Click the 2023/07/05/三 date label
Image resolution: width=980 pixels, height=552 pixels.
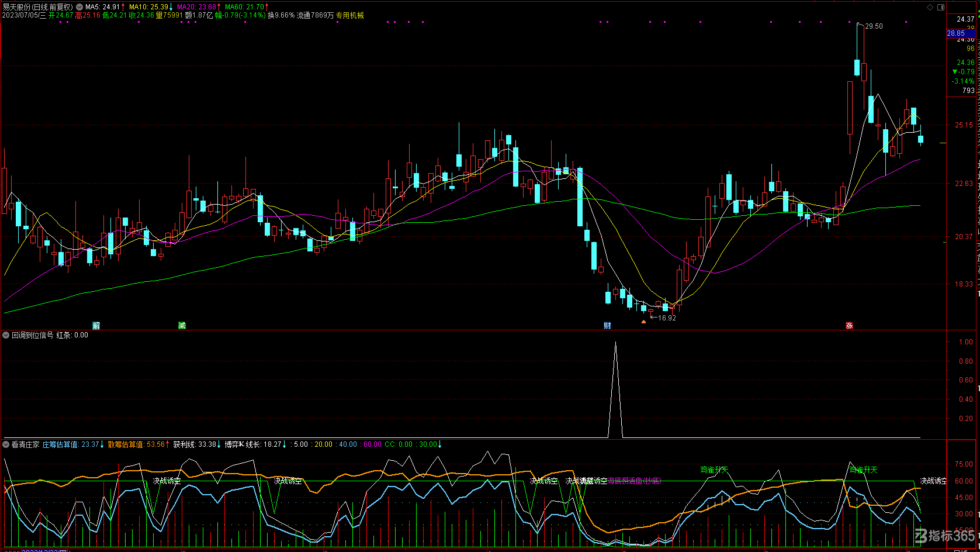(x=24, y=15)
